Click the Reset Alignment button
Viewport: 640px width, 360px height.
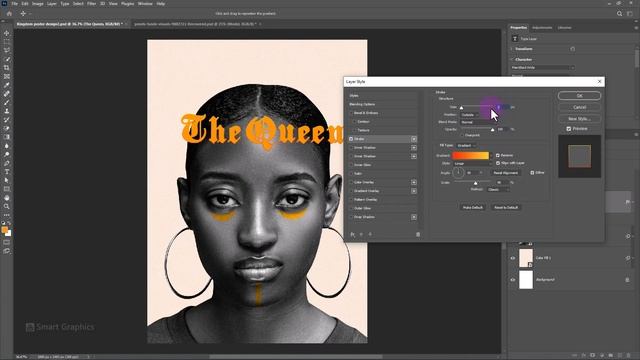click(x=505, y=173)
